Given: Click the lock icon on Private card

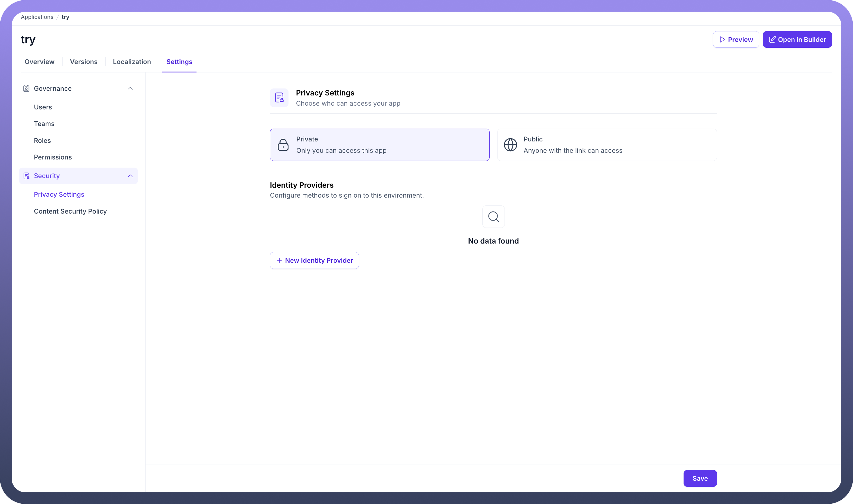Looking at the screenshot, I should pos(283,145).
